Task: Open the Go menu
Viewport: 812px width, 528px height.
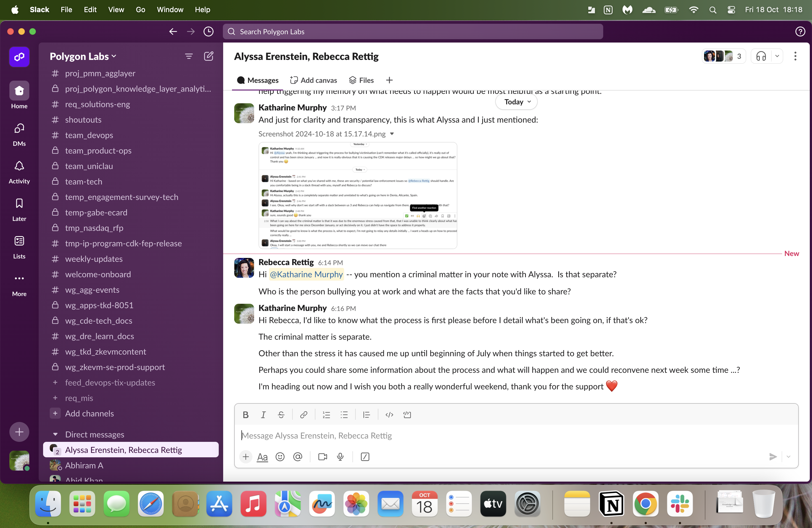Action: (x=141, y=10)
